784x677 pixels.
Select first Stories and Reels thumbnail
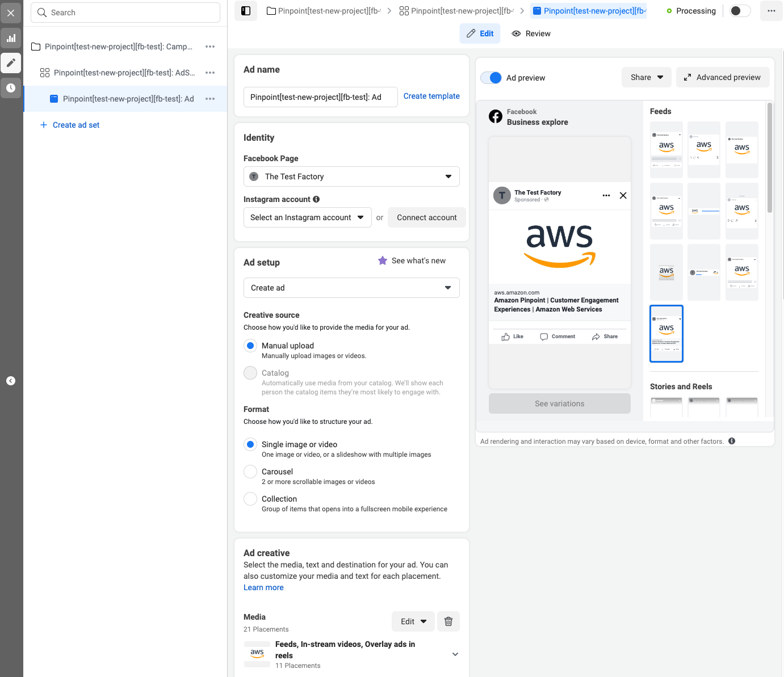666,407
